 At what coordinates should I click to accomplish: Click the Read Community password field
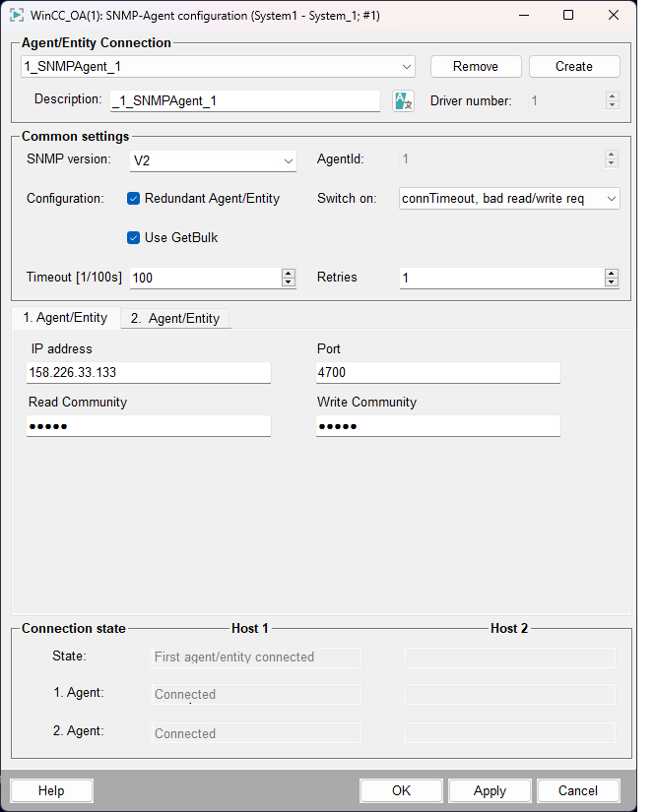[x=148, y=425]
